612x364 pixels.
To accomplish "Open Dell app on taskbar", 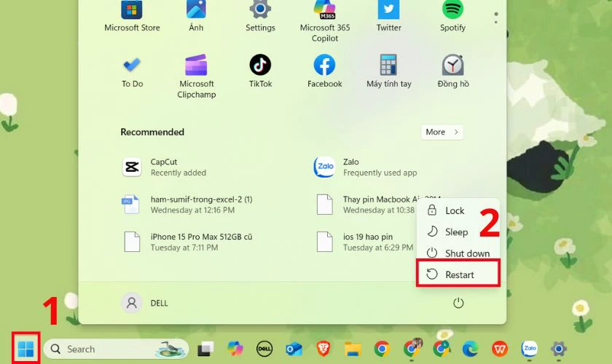I will (264, 349).
